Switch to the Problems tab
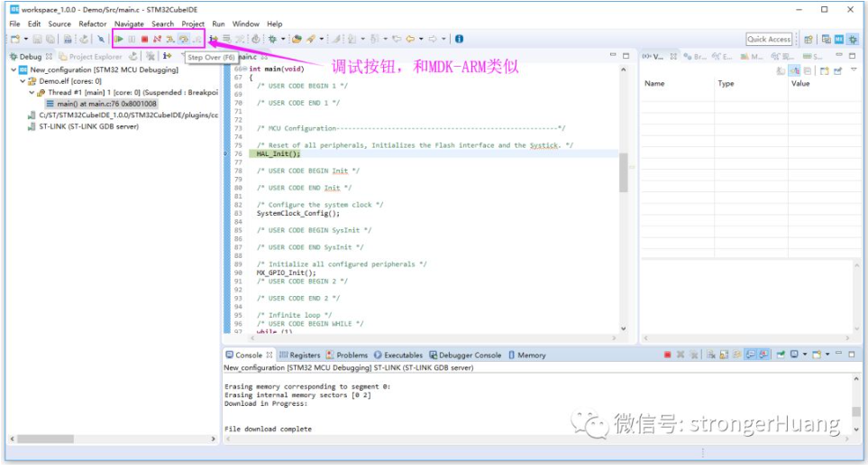Viewport: 868px width, 471px height. click(x=346, y=355)
